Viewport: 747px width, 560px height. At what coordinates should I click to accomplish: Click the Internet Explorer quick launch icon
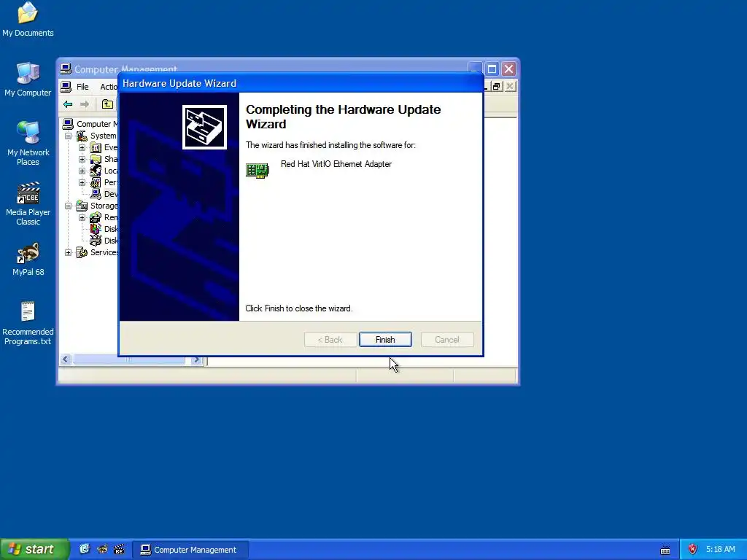point(85,550)
